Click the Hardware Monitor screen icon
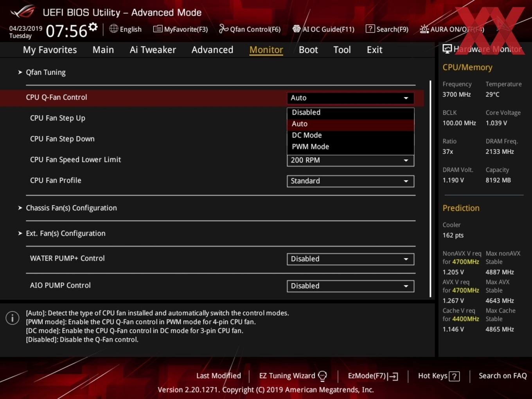The image size is (532, 399). (x=447, y=49)
